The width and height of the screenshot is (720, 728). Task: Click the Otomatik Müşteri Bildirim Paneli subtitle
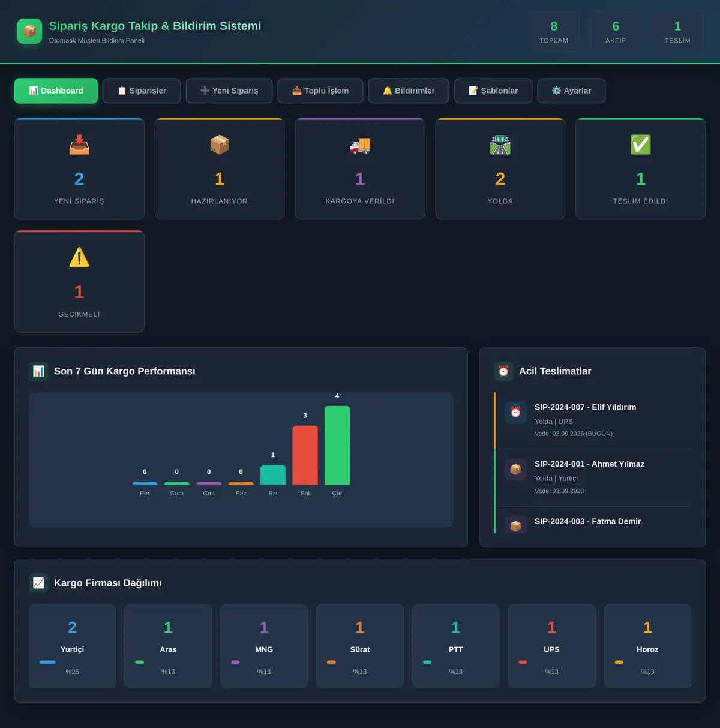[97, 41]
